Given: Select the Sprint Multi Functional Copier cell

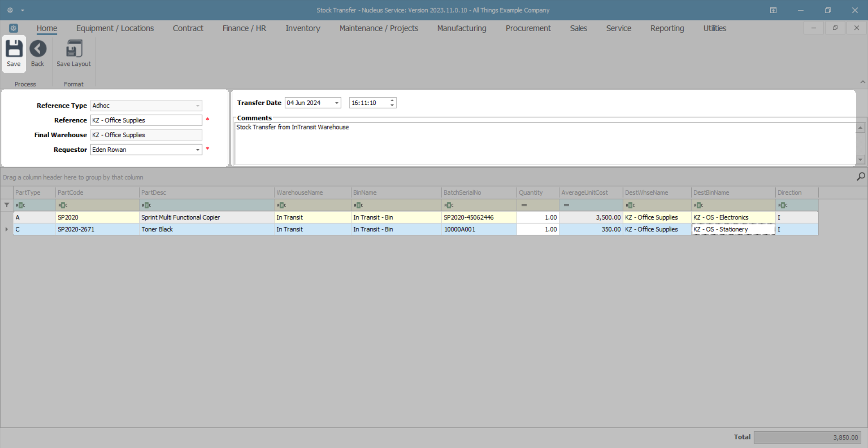Looking at the screenshot, I should (x=207, y=218).
